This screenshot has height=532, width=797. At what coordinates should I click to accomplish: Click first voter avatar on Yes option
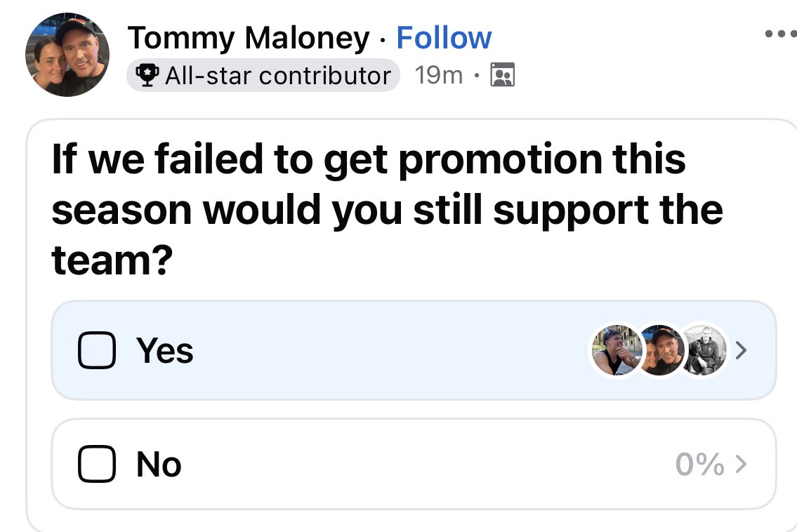[615, 350]
